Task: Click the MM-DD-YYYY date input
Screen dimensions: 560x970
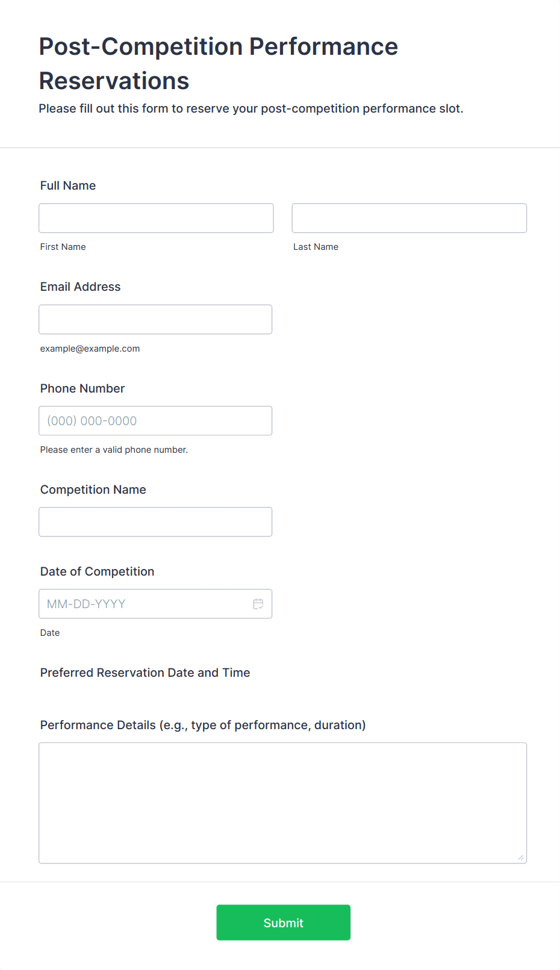Action: pos(145,604)
